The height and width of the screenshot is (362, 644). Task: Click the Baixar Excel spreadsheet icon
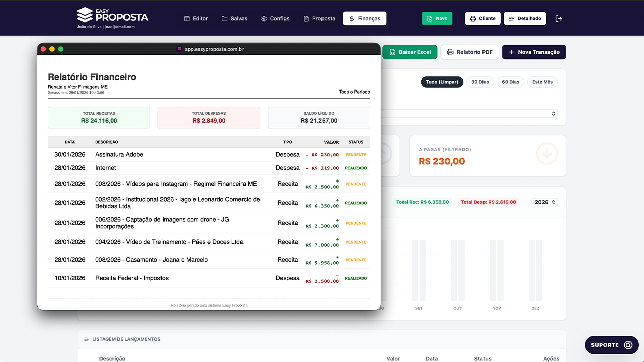(393, 52)
